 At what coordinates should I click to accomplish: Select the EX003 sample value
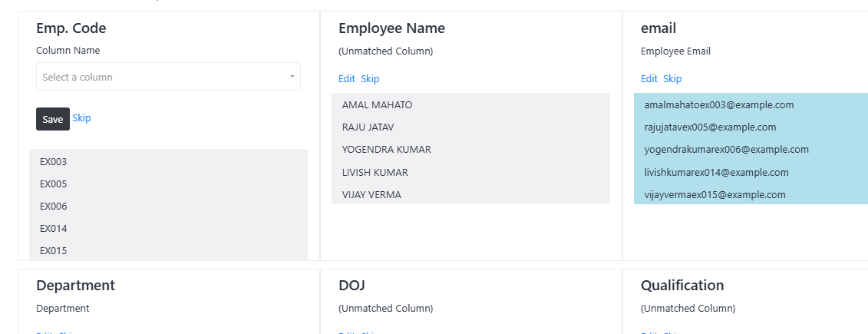coord(168,162)
